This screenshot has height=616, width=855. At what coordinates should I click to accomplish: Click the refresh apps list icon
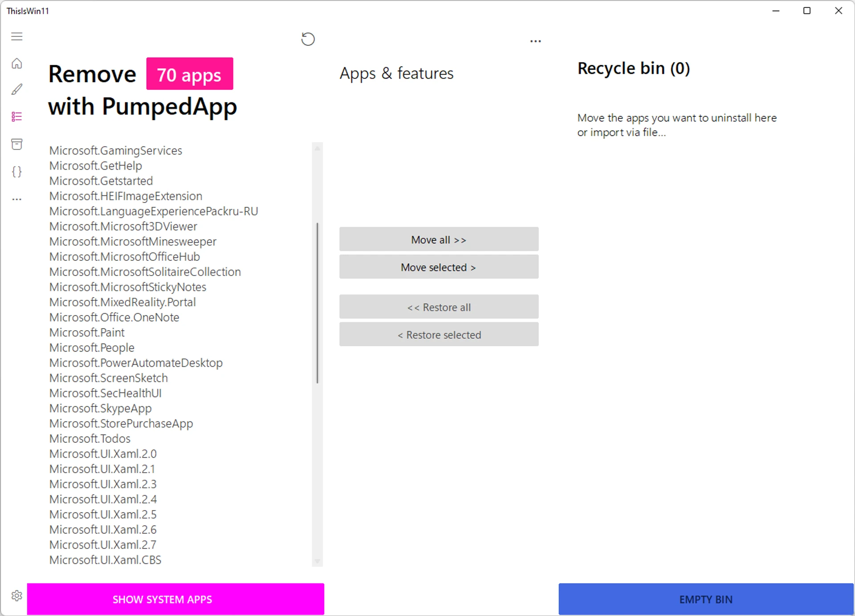click(308, 39)
